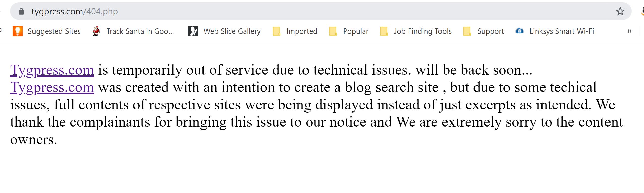Click the blue Linksys cloud favicon
Viewport: 644px width, 193px height.
(x=519, y=31)
